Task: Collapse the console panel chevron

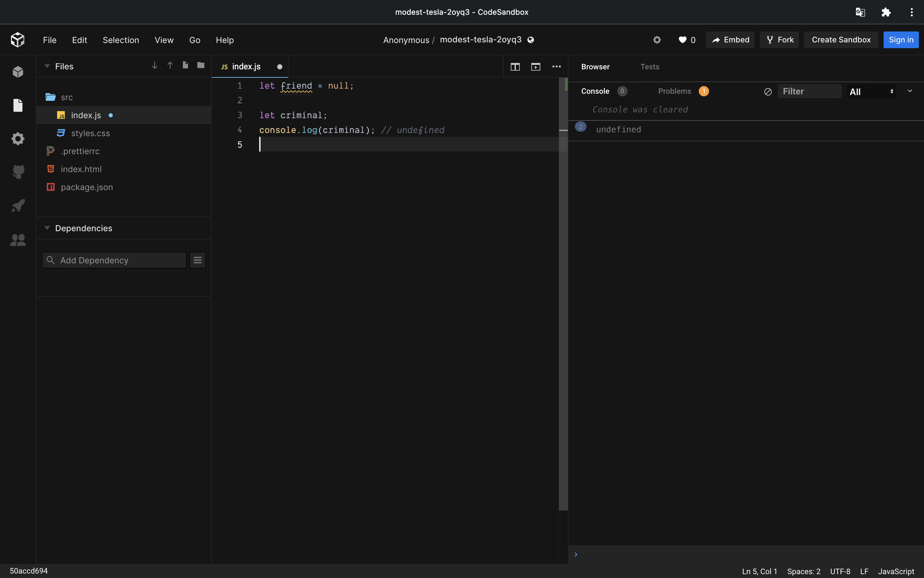Action: (x=910, y=91)
